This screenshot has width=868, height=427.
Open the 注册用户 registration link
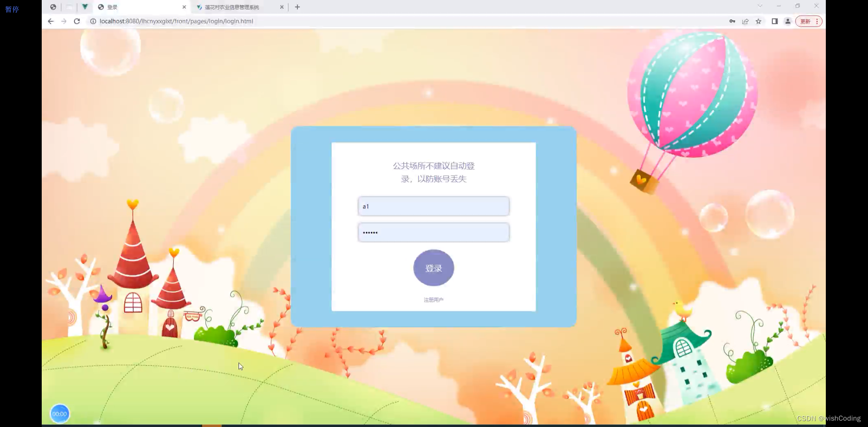point(434,300)
